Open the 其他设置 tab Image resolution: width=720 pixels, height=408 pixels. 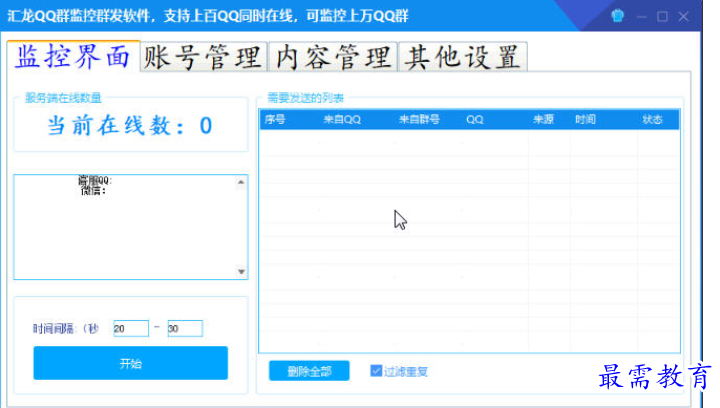(x=463, y=57)
